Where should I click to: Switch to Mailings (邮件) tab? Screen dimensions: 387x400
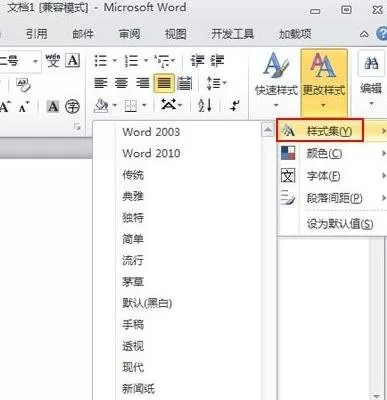click(x=83, y=34)
